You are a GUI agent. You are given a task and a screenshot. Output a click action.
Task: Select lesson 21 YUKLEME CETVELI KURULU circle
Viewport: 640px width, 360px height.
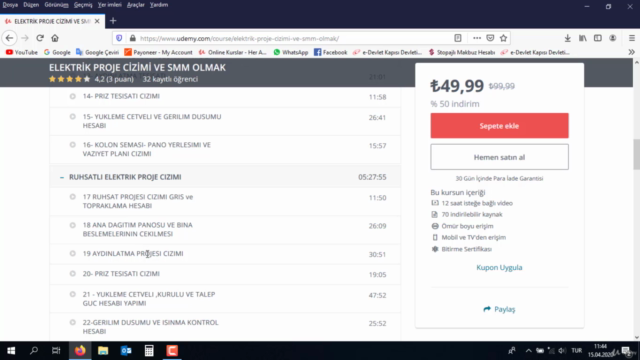[73, 294]
